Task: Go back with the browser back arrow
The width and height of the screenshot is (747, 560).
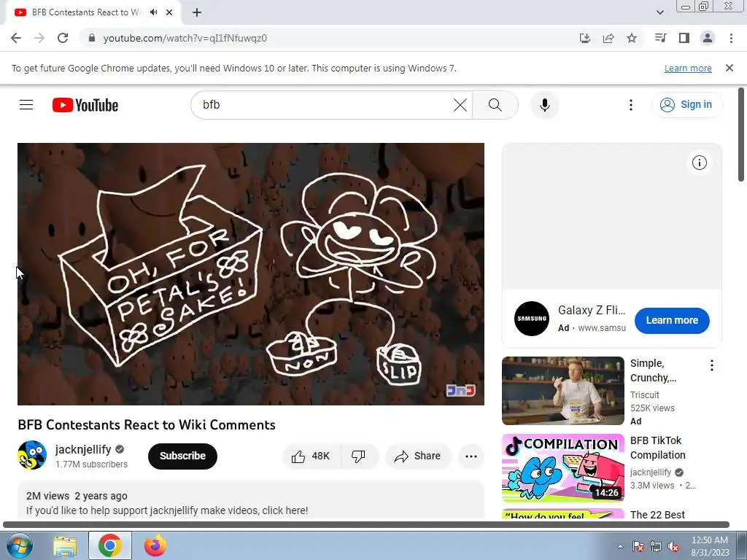Action: click(x=16, y=38)
